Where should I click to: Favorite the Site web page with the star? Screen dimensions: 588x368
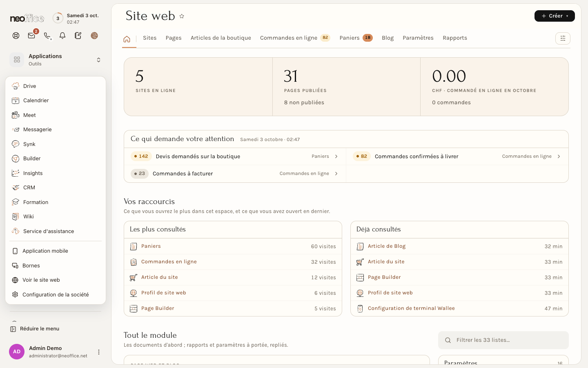[x=182, y=16]
